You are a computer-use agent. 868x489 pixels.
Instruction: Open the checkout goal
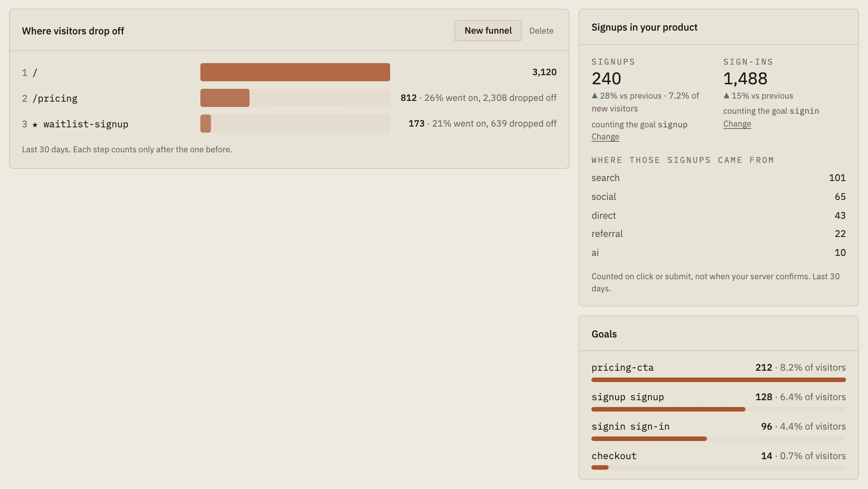[x=614, y=456]
